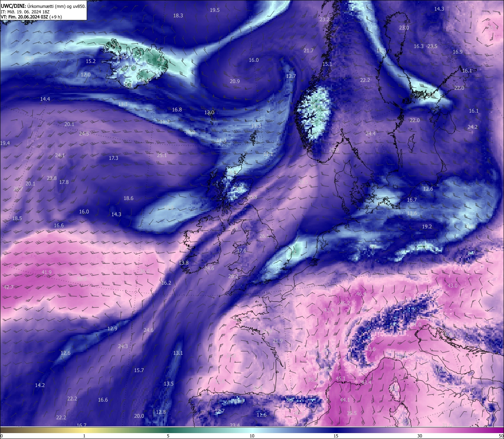The height and width of the screenshot is (439, 504).
Task: Click the colorbar tick label 1
Action: pyautogui.click(x=84, y=436)
